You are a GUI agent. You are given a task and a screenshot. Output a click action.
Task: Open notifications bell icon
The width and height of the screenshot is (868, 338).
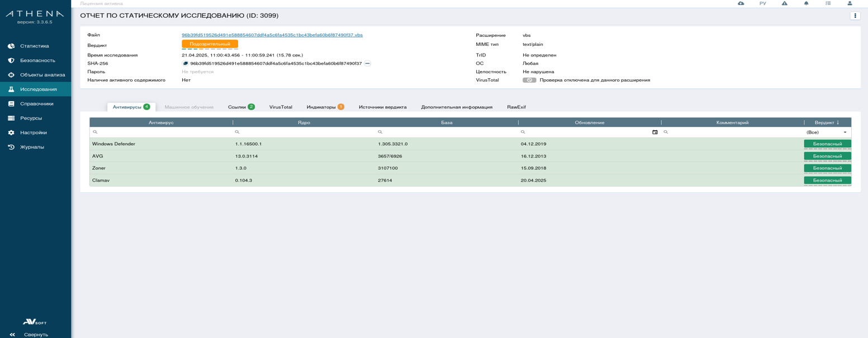click(806, 3)
